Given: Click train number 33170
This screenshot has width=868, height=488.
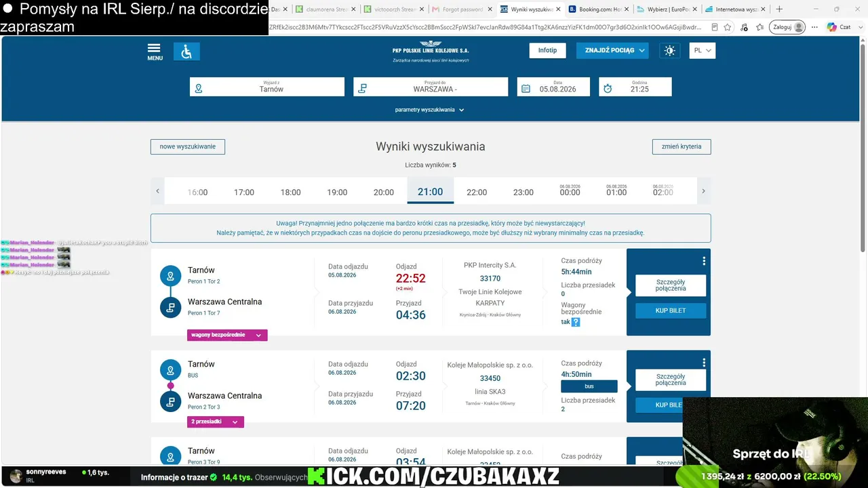Looking at the screenshot, I should [x=490, y=279].
